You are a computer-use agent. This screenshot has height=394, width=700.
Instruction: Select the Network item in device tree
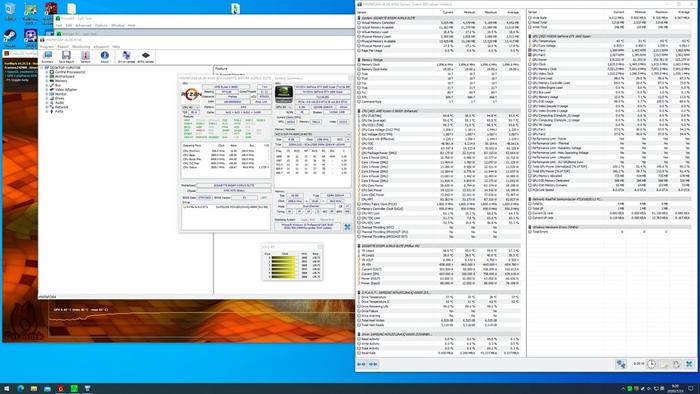[62, 107]
